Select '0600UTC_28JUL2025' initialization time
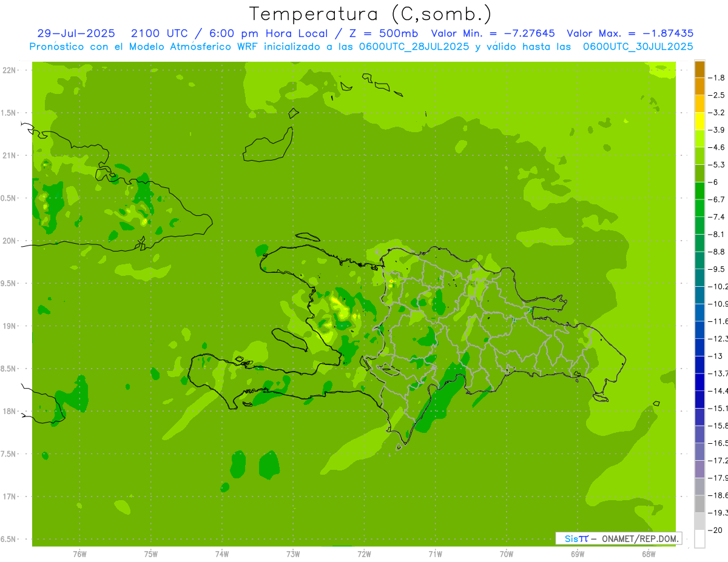Image resolution: width=728 pixels, height=562 pixels. pyautogui.click(x=414, y=47)
